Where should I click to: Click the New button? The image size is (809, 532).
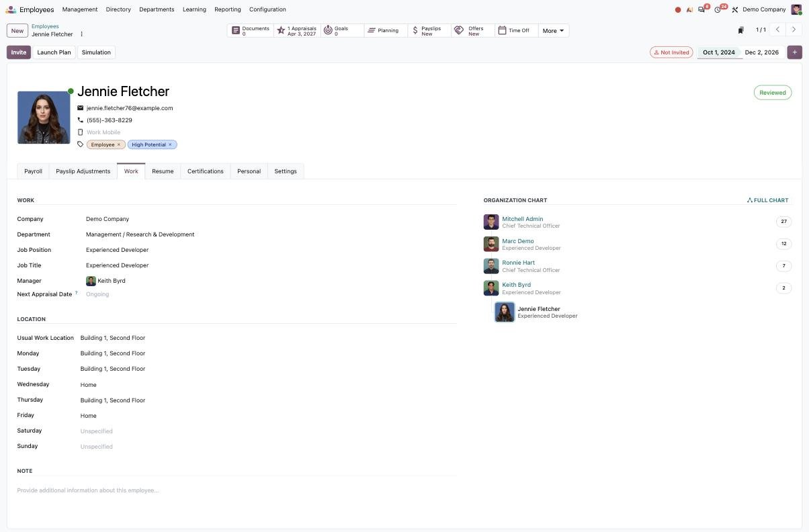click(x=17, y=31)
